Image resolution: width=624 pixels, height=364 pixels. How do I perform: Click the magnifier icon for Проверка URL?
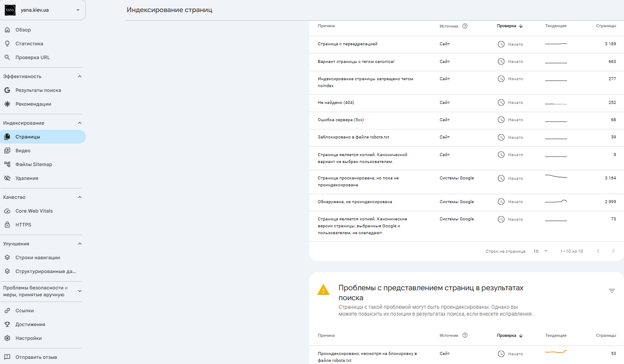(7, 57)
